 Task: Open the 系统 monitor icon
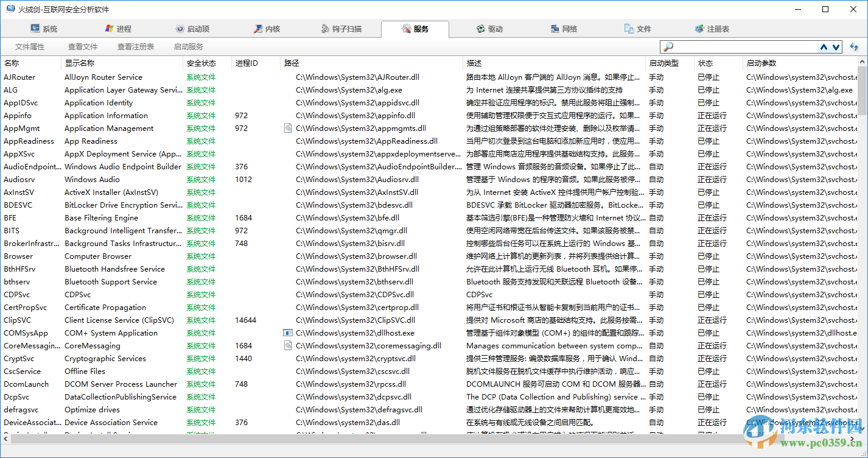[33, 28]
